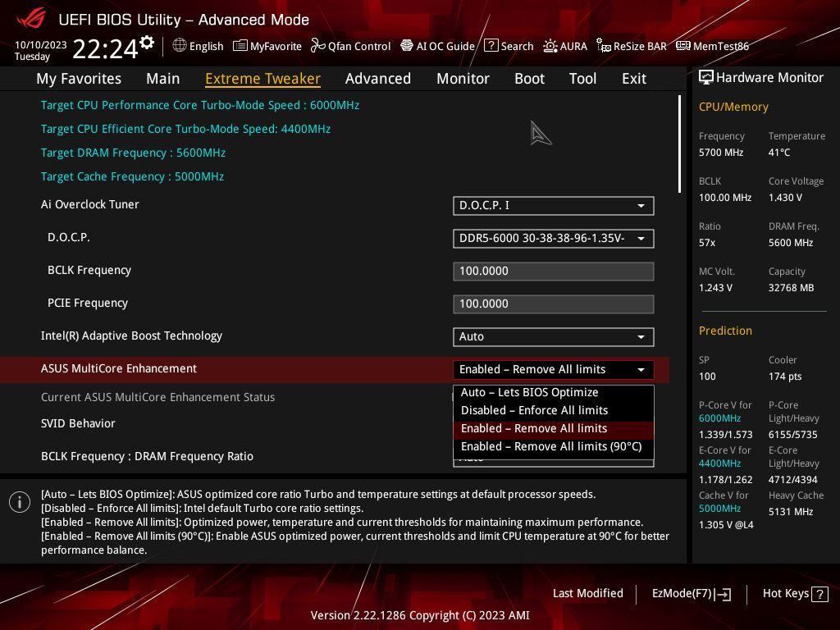Open Qfan Control fan icon
Image resolution: width=840 pixels, height=630 pixels.
(x=317, y=46)
